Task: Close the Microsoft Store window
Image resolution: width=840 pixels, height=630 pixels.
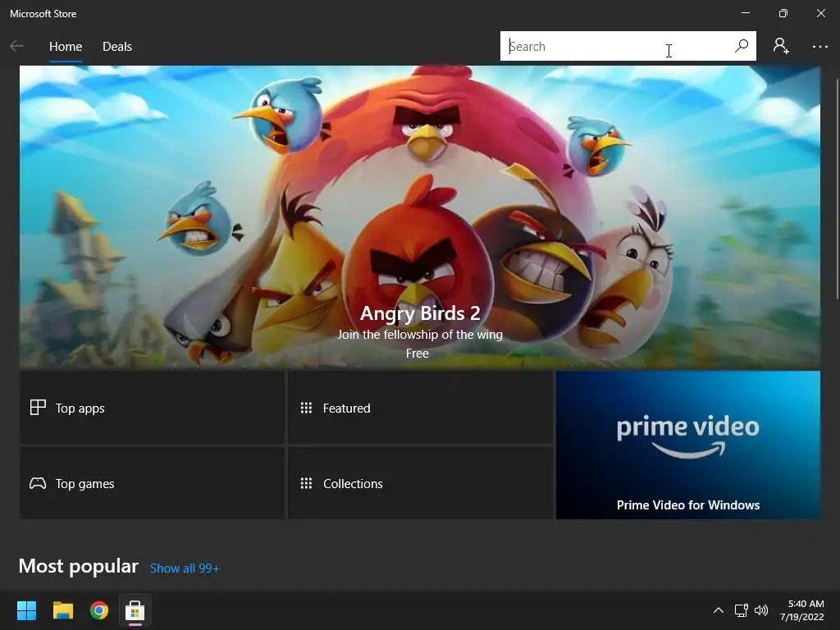Action: [820, 13]
